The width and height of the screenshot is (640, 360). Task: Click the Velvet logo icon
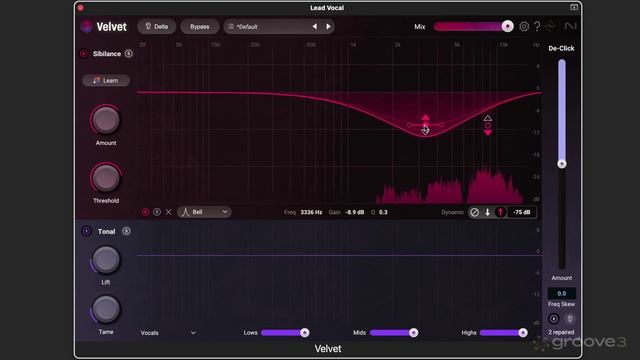86,27
